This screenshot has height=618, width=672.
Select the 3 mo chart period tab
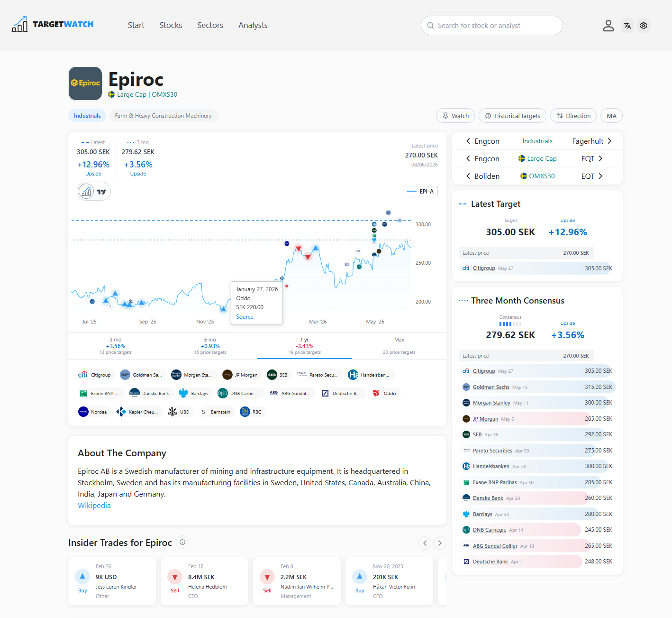[x=116, y=346]
